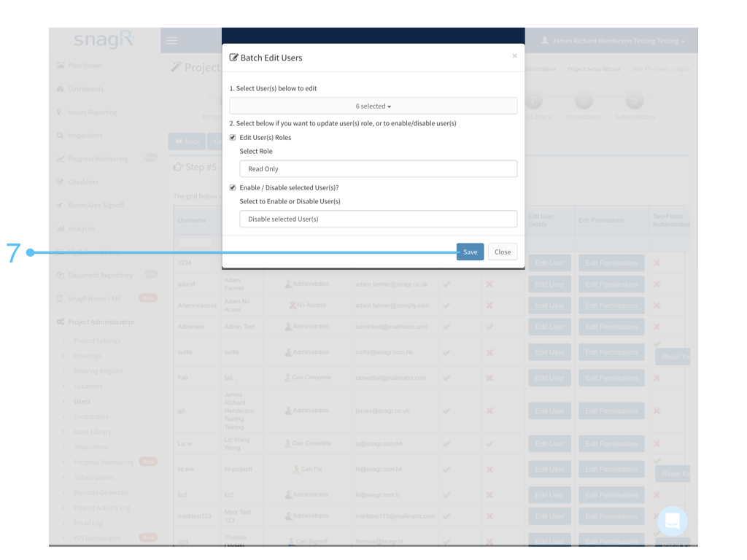
Task: Open Document Repository in the sidebar
Action: (x=100, y=275)
